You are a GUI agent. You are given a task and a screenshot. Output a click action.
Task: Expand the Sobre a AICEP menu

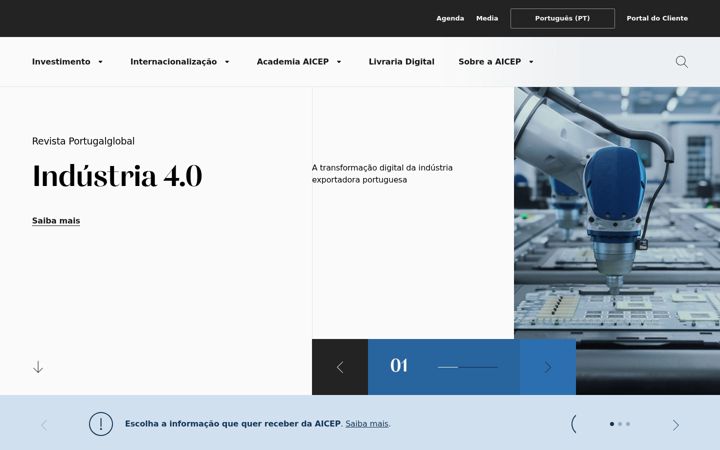point(496,62)
